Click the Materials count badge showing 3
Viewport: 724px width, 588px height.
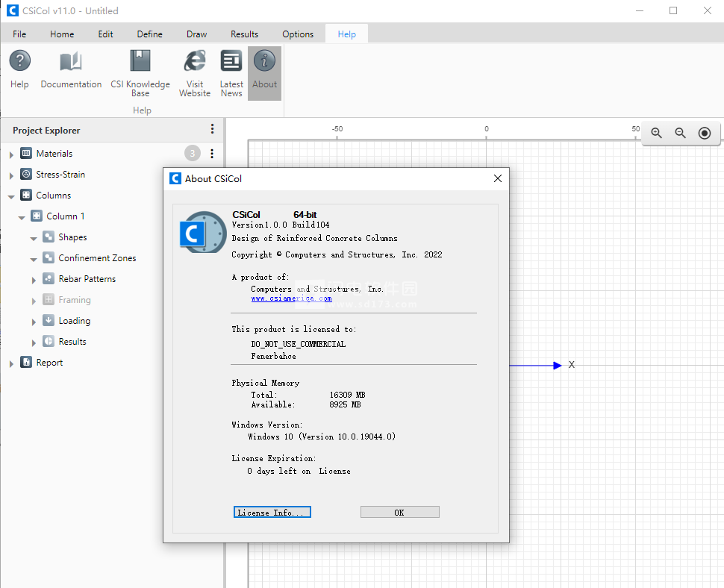click(x=193, y=153)
